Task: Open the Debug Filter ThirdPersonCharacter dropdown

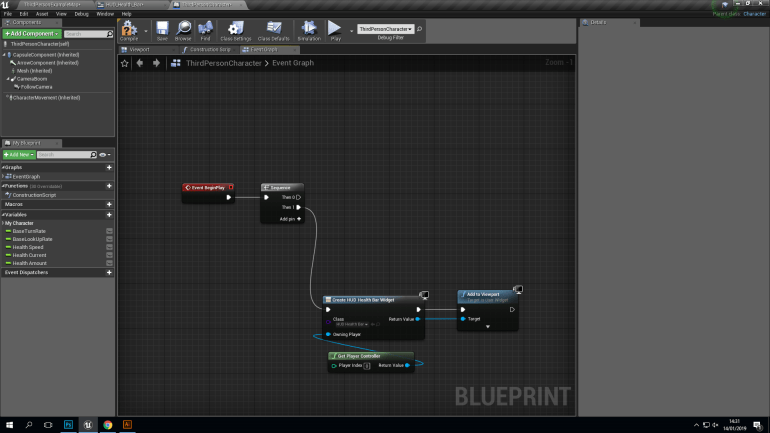Action: coord(385,29)
